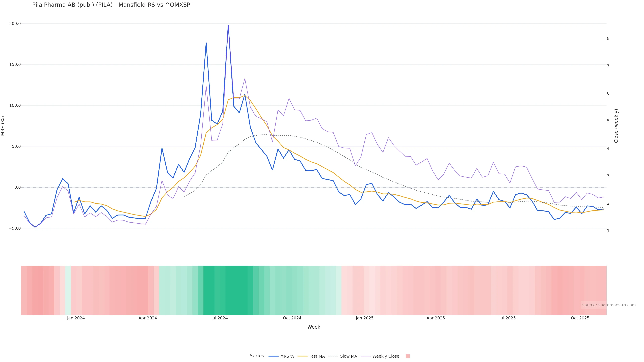The height and width of the screenshot is (362, 644).
Task: Click the 200.0 tick on MRS axis
Action: click(x=15, y=23)
